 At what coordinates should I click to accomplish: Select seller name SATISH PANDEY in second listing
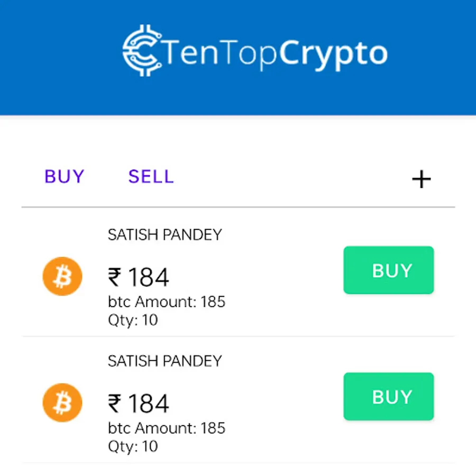point(164,361)
